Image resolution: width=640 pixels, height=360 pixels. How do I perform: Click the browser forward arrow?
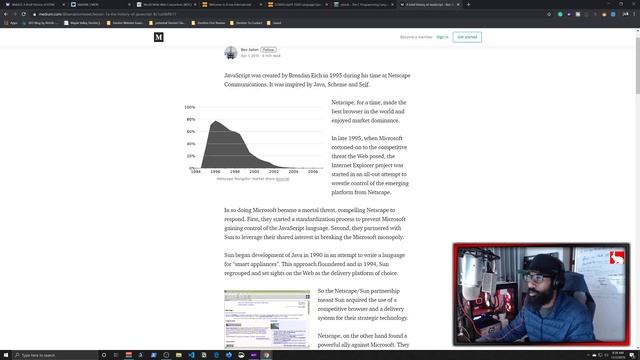[x=15, y=14]
